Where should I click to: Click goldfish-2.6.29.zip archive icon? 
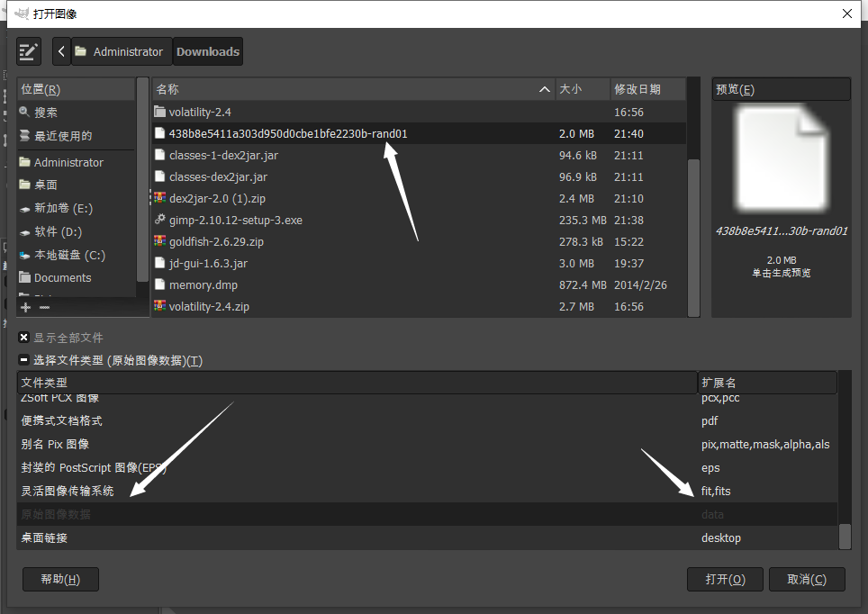coord(160,241)
